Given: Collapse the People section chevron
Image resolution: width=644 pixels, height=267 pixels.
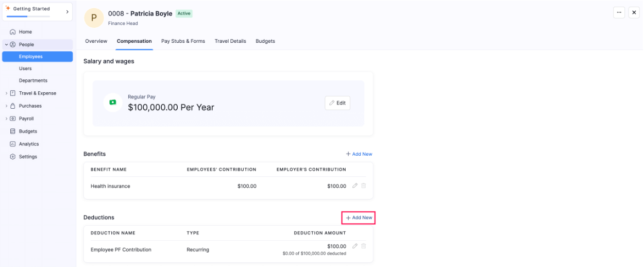Looking at the screenshot, I should click(x=6, y=44).
